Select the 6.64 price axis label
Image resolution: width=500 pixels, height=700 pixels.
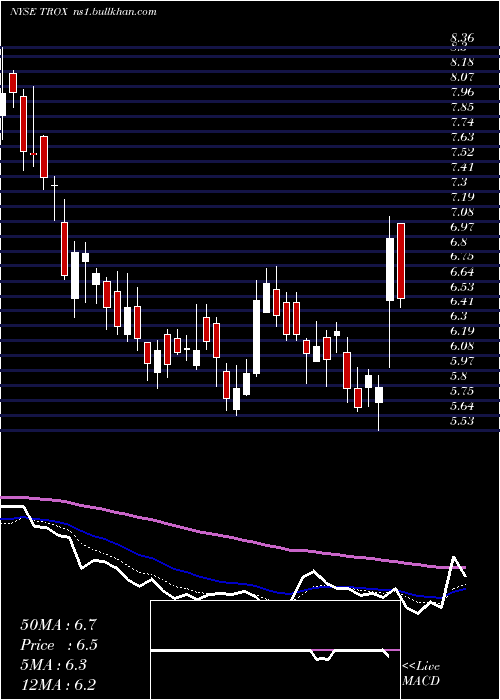coord(462,271)
